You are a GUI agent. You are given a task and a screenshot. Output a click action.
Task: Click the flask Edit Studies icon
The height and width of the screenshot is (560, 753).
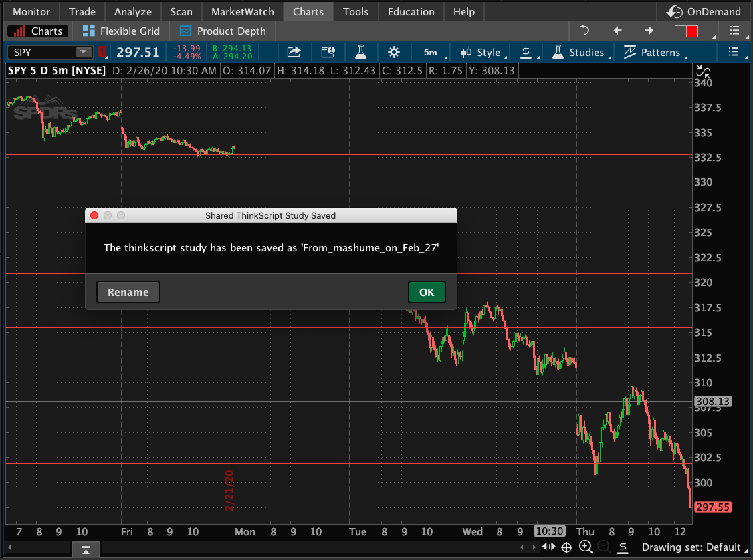pyautogui.click(x=360, y=52)
